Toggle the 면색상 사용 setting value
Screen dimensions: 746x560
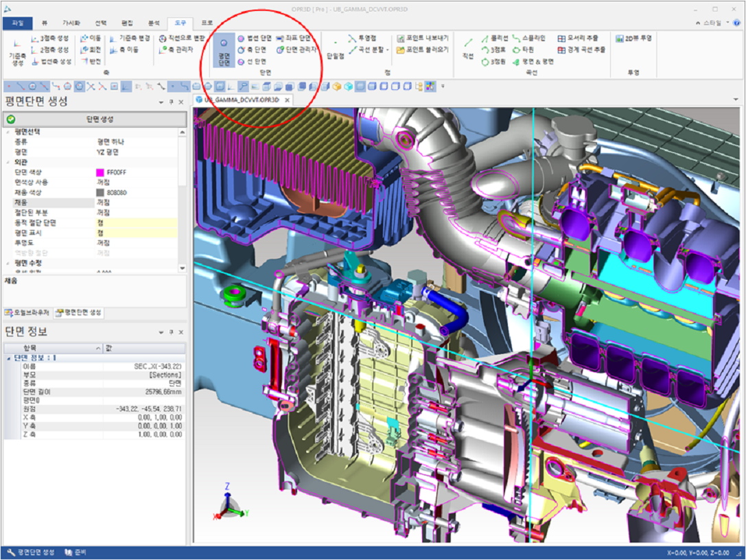coord(137,183)
